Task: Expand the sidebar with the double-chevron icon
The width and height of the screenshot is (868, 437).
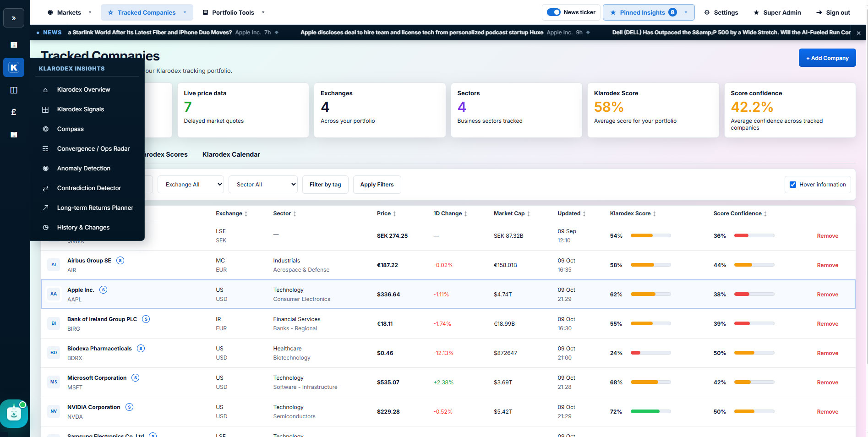Action: [x=14, y=18]
